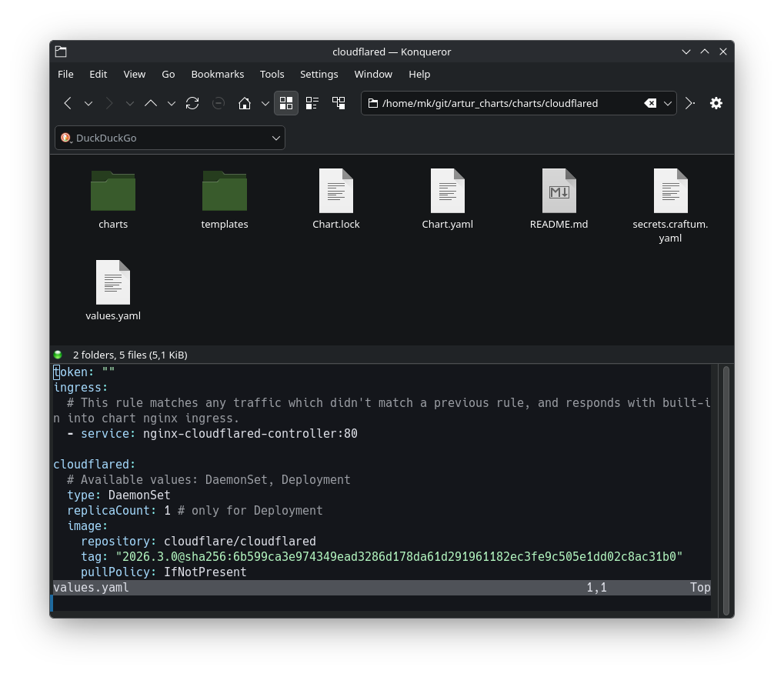The width and height of the screenshot is (784, 677).
Task: Select the Chart.yaml file icon
Action: pyautogui.click(x=448, y=191)
